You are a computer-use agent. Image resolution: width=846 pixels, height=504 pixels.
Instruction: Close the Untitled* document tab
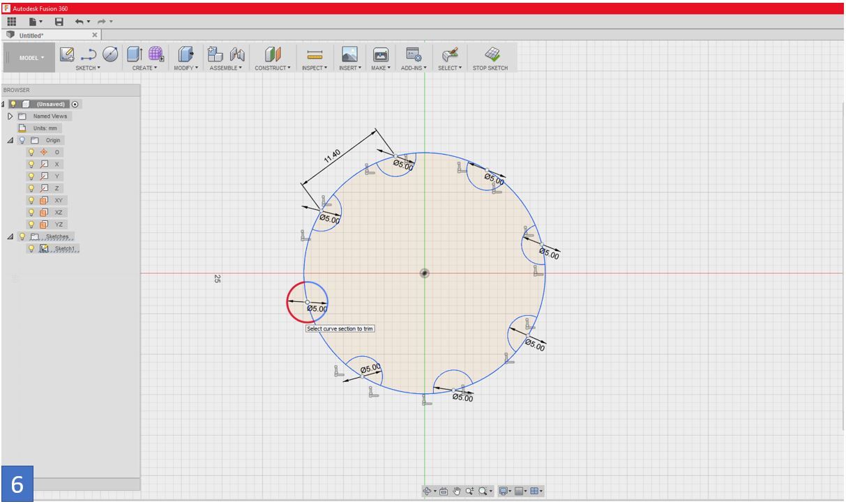click(x=95, y=35)
